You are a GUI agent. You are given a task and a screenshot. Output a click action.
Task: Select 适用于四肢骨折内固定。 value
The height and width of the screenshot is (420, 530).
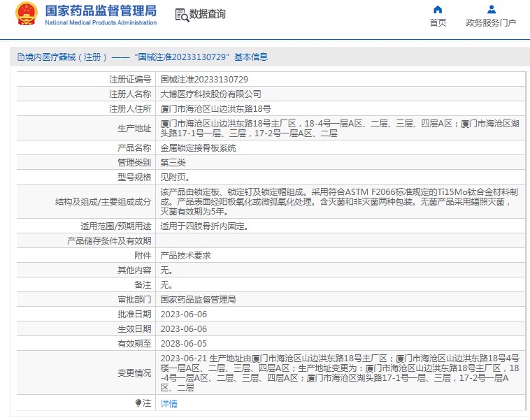click(204, 226)
